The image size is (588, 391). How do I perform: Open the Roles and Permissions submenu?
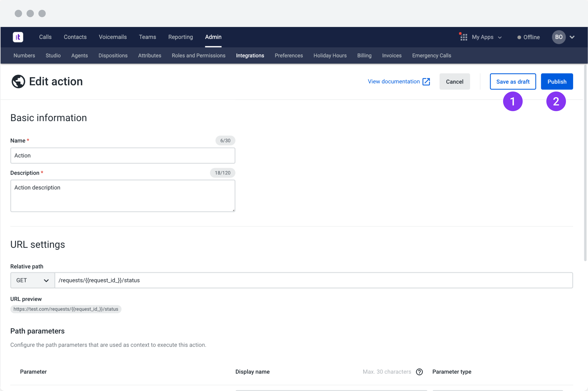[x=198, y=55]
